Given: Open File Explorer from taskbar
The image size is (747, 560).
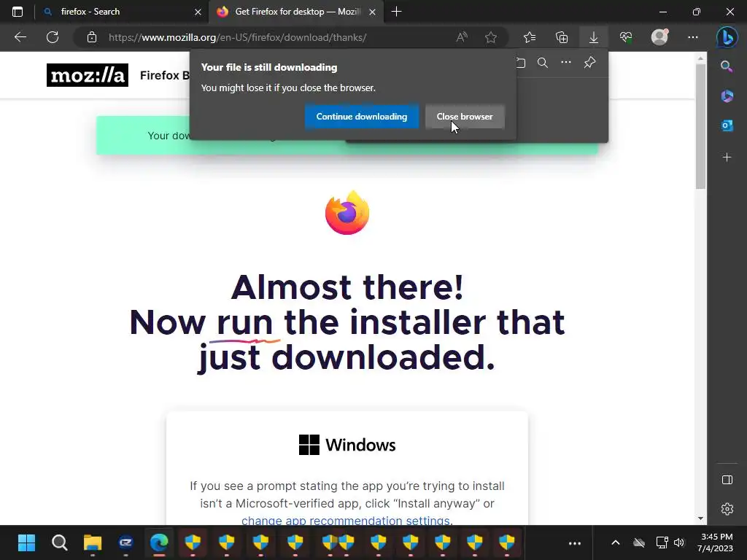Looking at the screenshot, I should 93,542.
